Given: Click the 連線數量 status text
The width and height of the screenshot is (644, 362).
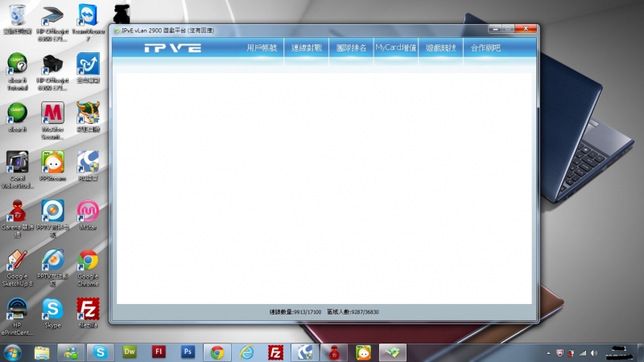Looking at the screenshot, I should coord(295,312).
